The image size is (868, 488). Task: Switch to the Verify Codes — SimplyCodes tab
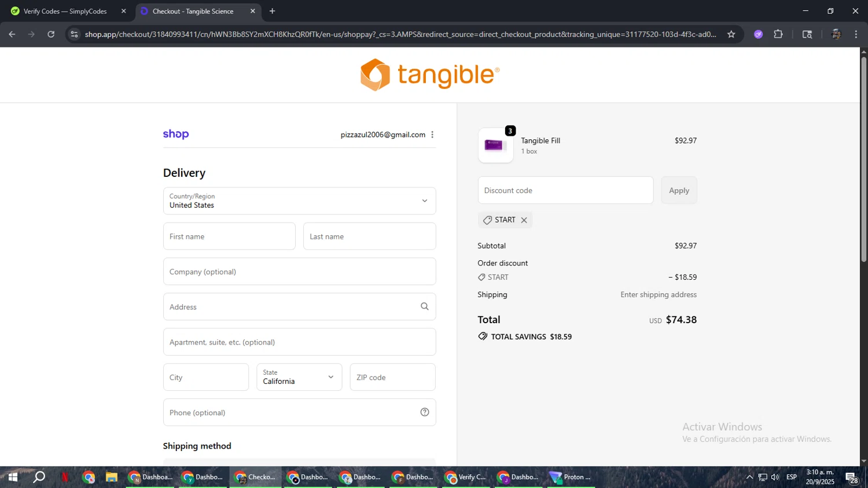[65, 11]
